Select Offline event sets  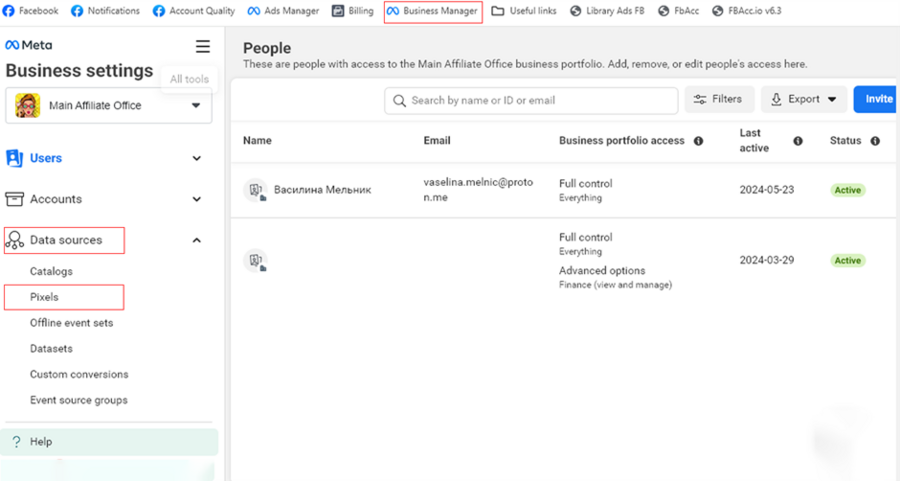71,323
